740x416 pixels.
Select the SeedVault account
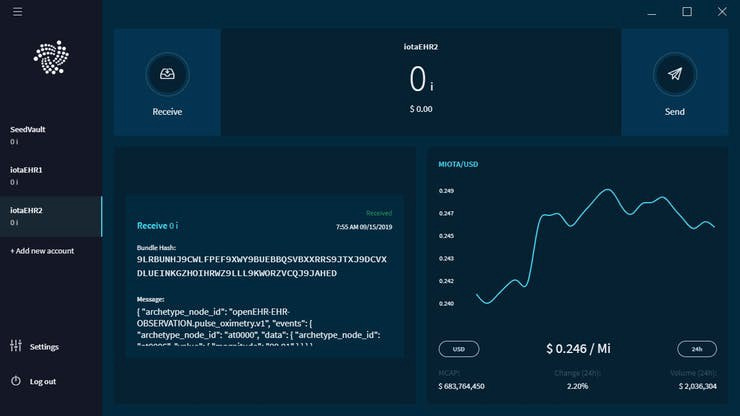[51, 135]
